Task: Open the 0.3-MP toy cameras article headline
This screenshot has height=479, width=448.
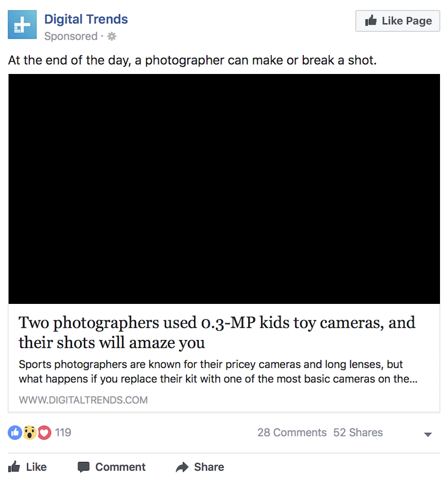Action: pos(217,332)
